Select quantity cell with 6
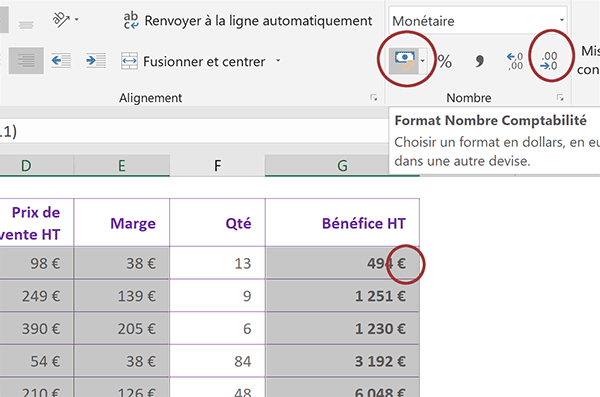 point(217,328)
